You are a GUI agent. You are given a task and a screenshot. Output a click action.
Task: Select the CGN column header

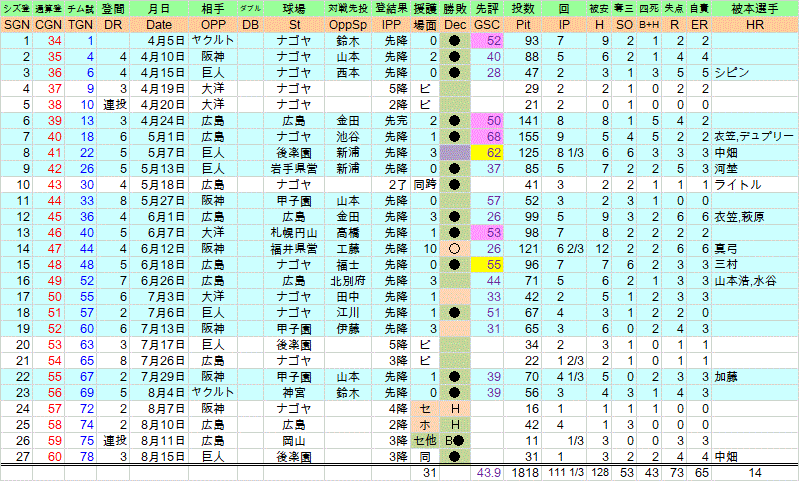[48, 24]
